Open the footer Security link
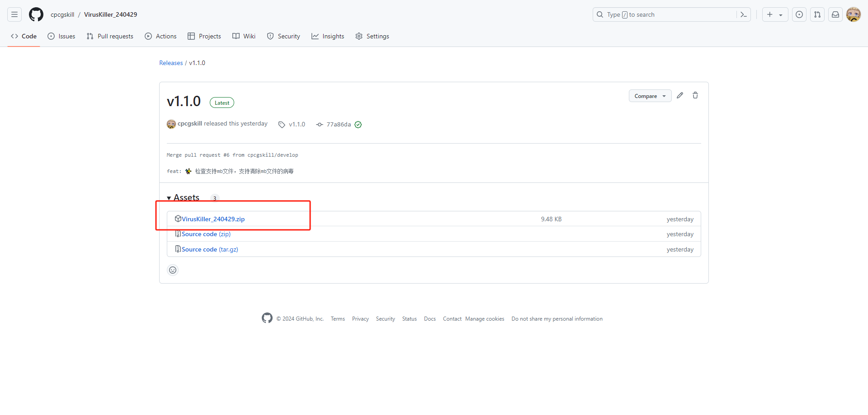 (386, 319)
